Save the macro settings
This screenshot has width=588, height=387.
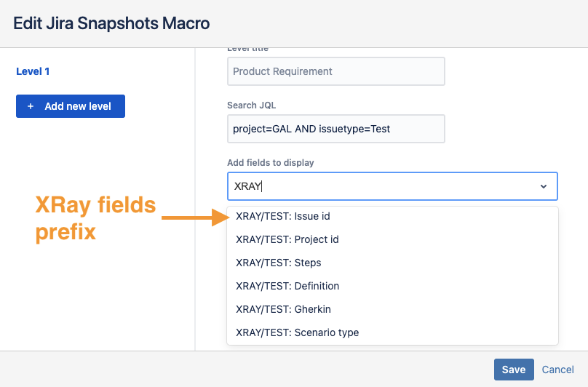514,370
